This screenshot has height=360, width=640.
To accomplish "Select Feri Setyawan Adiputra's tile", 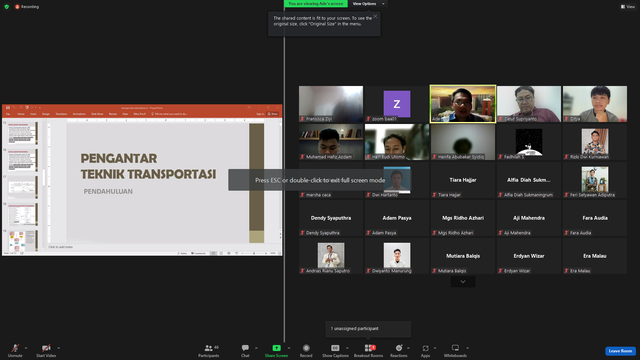I will coord(595,180).
